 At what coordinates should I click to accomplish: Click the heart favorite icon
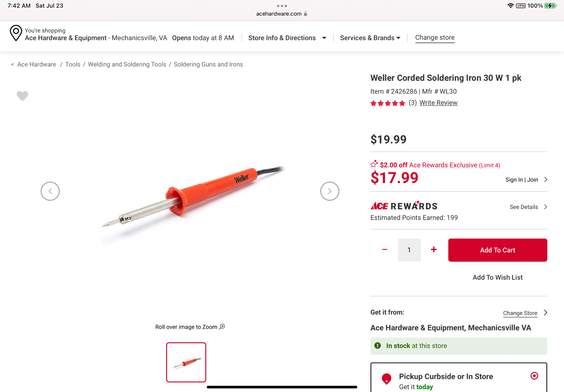(x=22, y=96)
